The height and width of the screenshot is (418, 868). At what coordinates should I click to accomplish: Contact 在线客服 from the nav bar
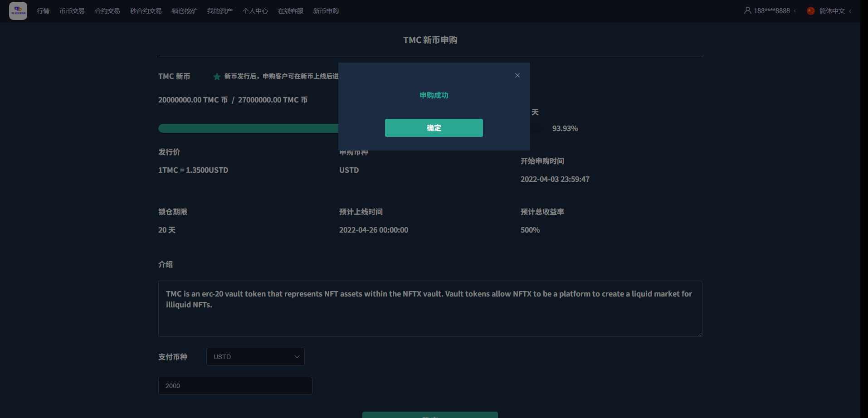291,11
